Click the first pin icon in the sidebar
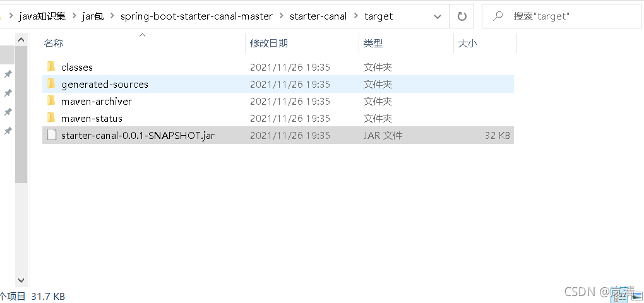Image resolution: width=644 pixels, height=303 pixels. pyautogui.click(x=8, y=74)
